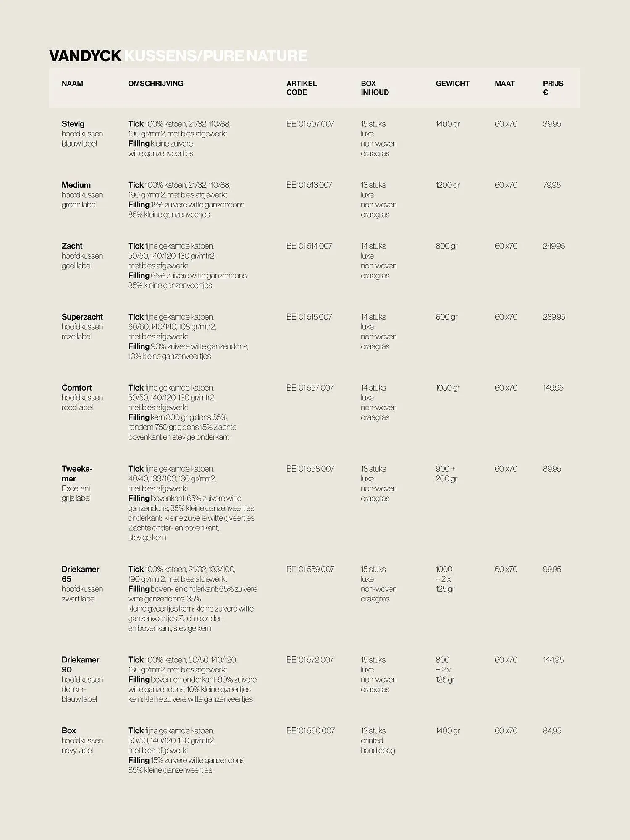The image size is (630, 840).
Task: Click article code BE101 560 007
Action: click(x=310, y=731)
